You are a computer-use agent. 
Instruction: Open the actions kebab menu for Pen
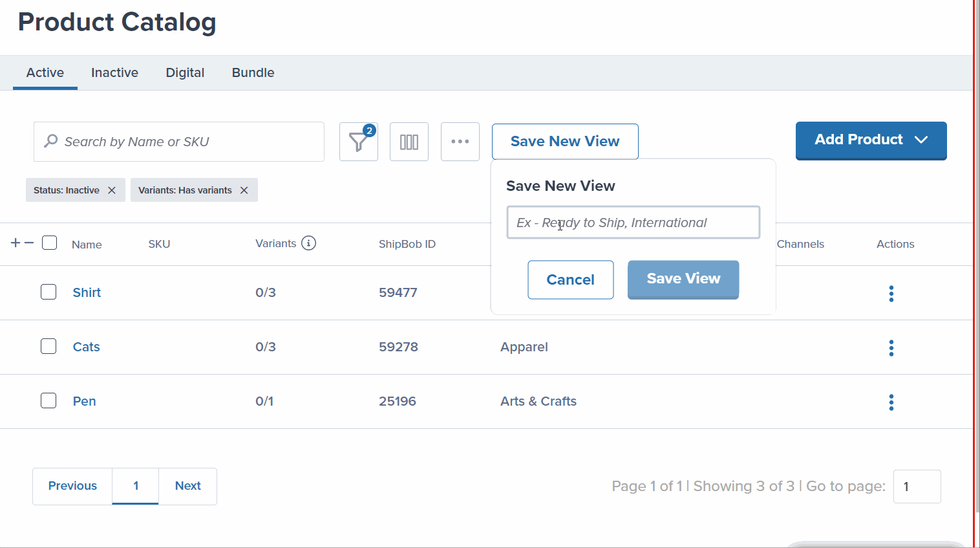(x=891, y=402)
